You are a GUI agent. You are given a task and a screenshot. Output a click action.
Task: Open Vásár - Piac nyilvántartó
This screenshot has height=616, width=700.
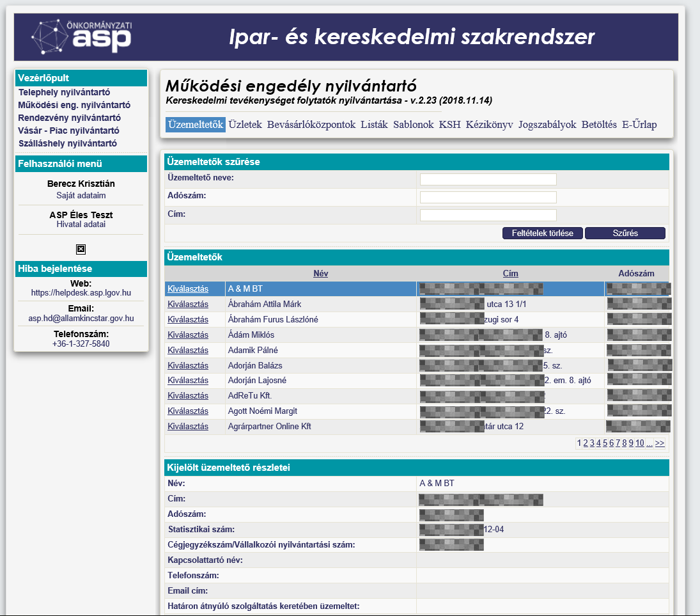(x=68, y=130)
